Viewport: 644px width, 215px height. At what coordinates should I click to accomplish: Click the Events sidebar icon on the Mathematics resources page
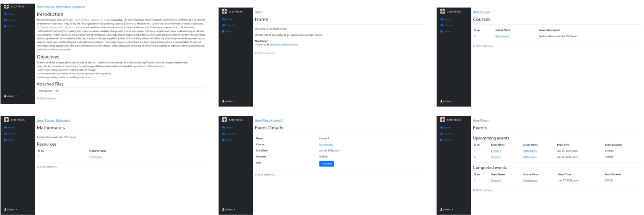pos(5,140)
